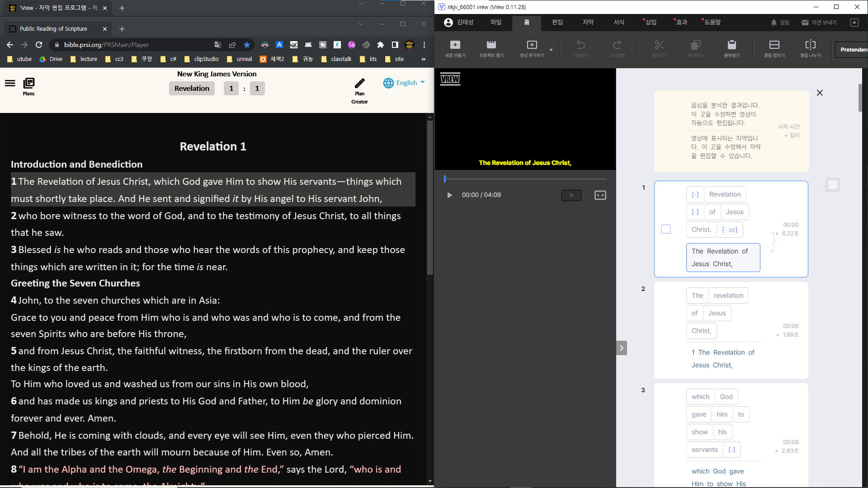Open project via 프로젝트 열기 icon

(491, 45)
